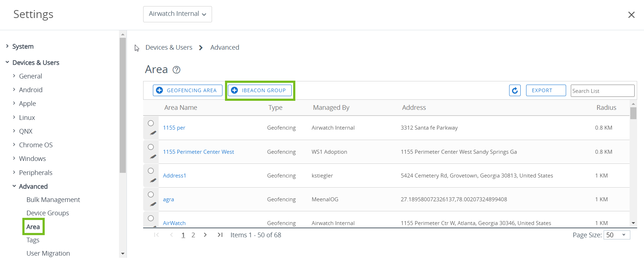The image size is (644, 265).
Task: Open Bulk Management in the sidebar
Action: [53, 199]
